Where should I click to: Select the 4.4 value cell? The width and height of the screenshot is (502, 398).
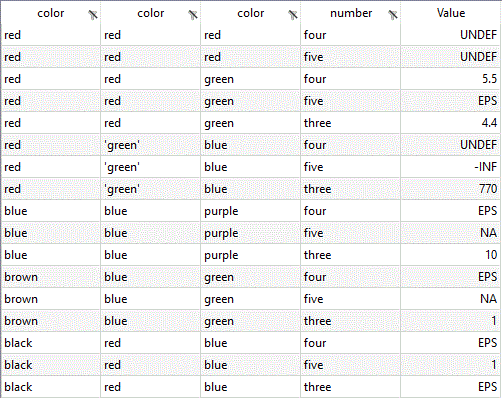[x=450, y=123]
